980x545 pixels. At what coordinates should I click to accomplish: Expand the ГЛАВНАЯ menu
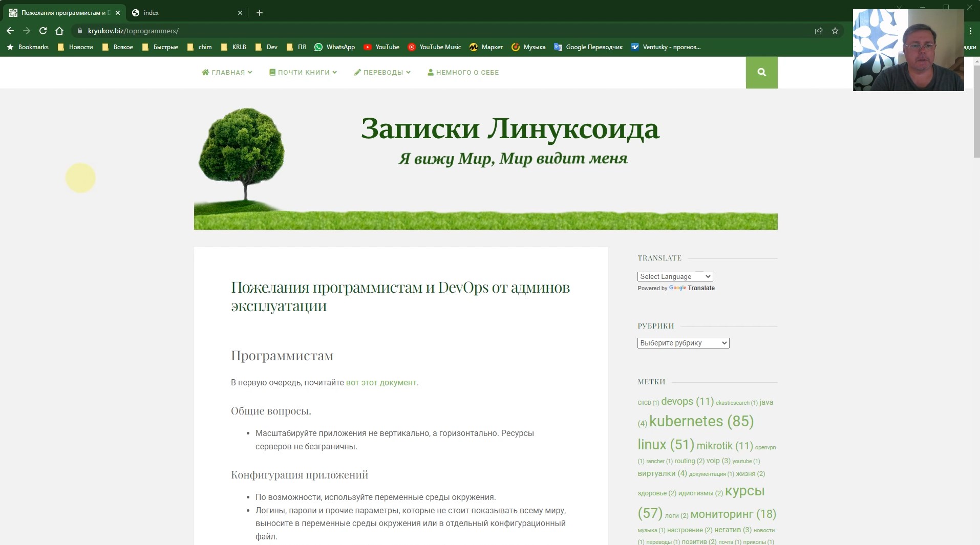pos(227,72)
